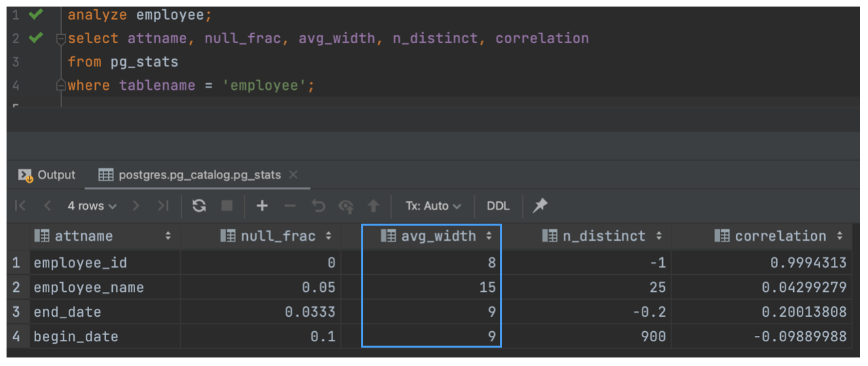Open the Tx: Auto transaction mode dropdown
Screen dimensions: 868x366
tap(433, 206)
